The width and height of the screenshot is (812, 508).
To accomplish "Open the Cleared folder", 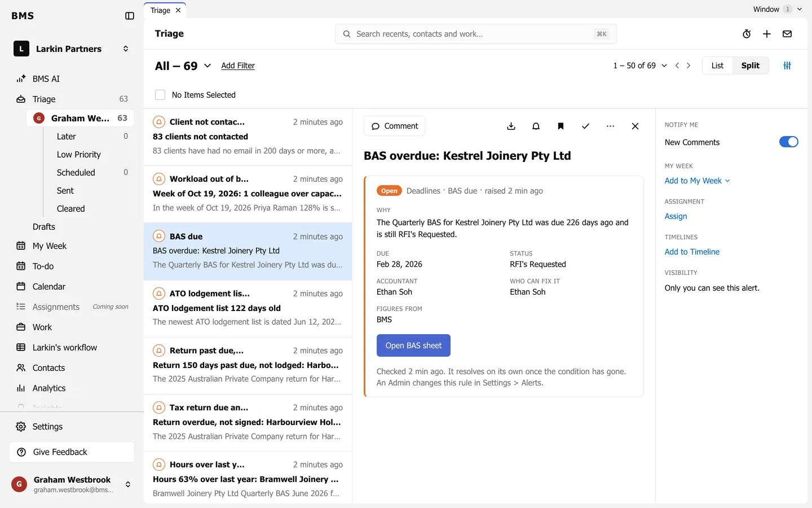I will pyautogui.click(x=71, y=209).
